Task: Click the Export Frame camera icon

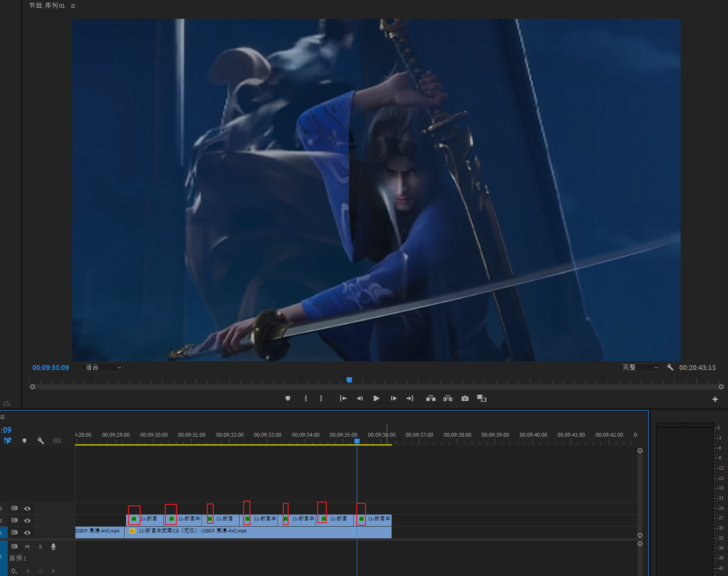Action: (465, 399)
